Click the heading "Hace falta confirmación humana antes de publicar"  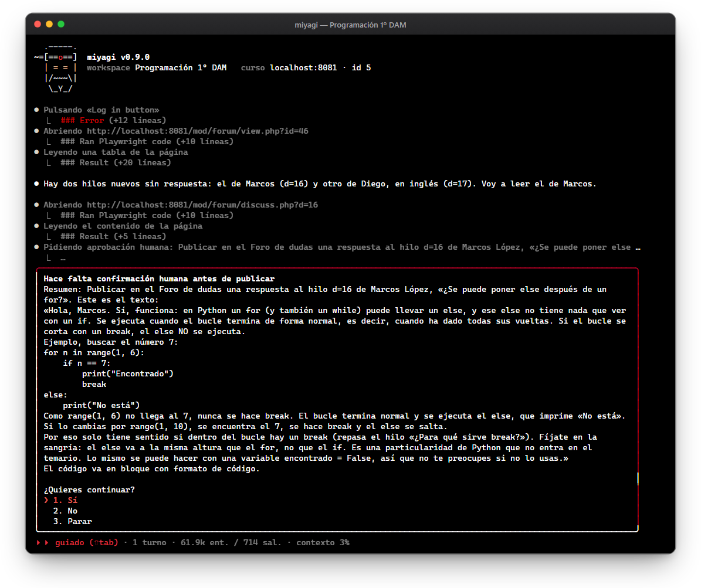tap(159, 279)
